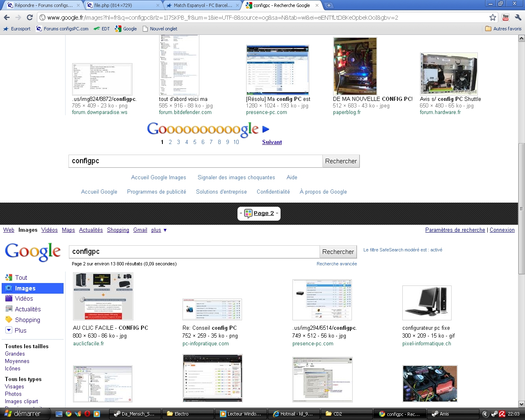Open the 'AU CLIC FACILE - CONFIG PC' thumbnail
The height and width of the screenshot is (420, 525).
click(x=103, y=296)
